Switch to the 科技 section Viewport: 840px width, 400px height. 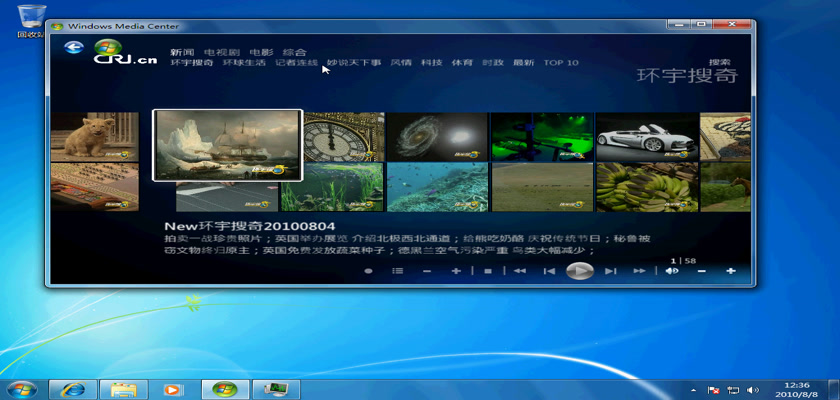point(431,63)
